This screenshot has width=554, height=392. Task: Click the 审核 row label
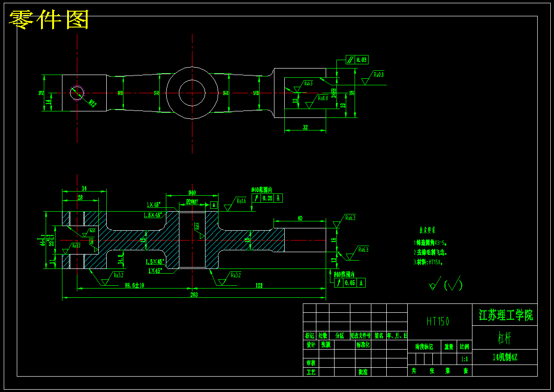coord(311,363)
